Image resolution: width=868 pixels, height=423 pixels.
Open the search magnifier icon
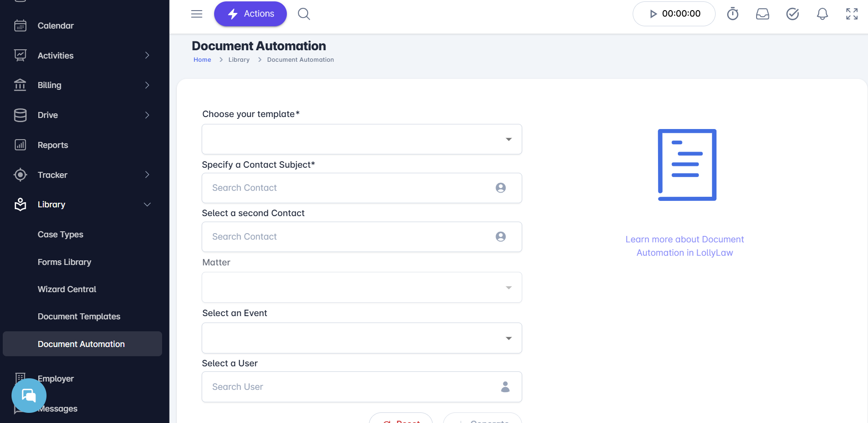point(304,14)
